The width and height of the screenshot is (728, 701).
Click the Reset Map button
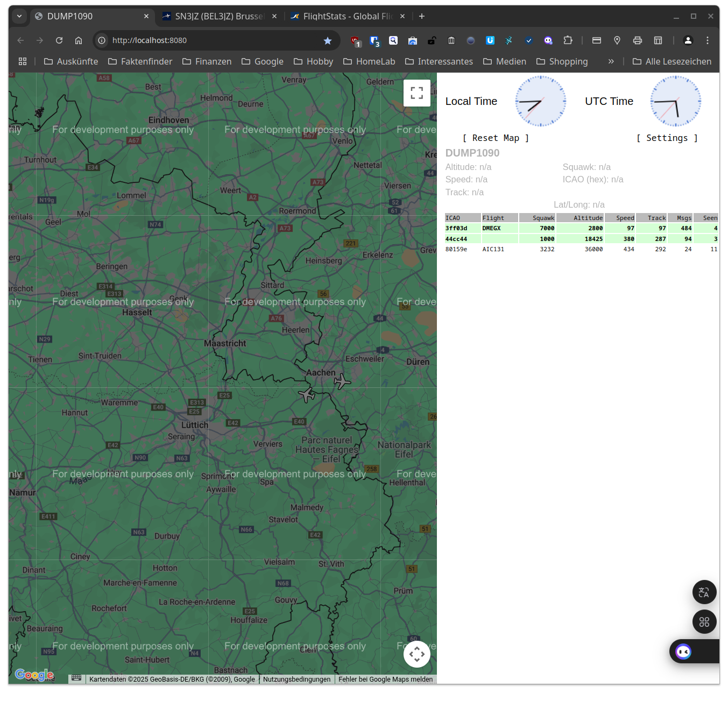pos(496,138)
